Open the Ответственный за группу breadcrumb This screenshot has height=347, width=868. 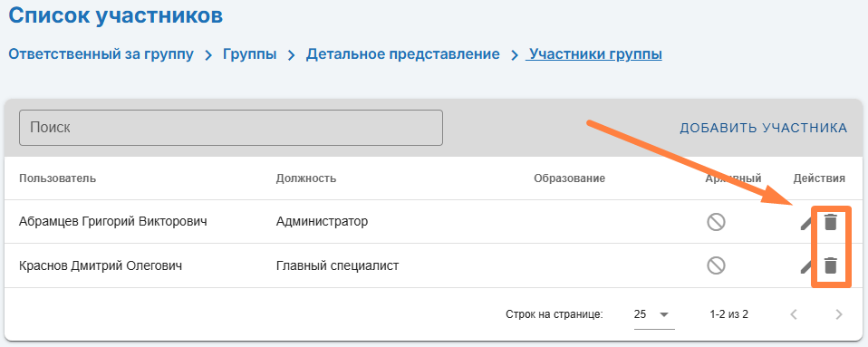tap(101, 54)
